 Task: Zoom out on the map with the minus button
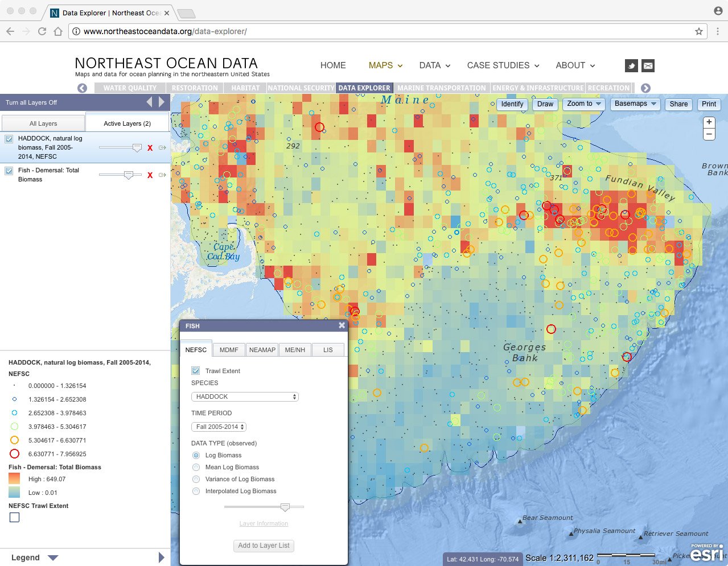pos(709,134)
